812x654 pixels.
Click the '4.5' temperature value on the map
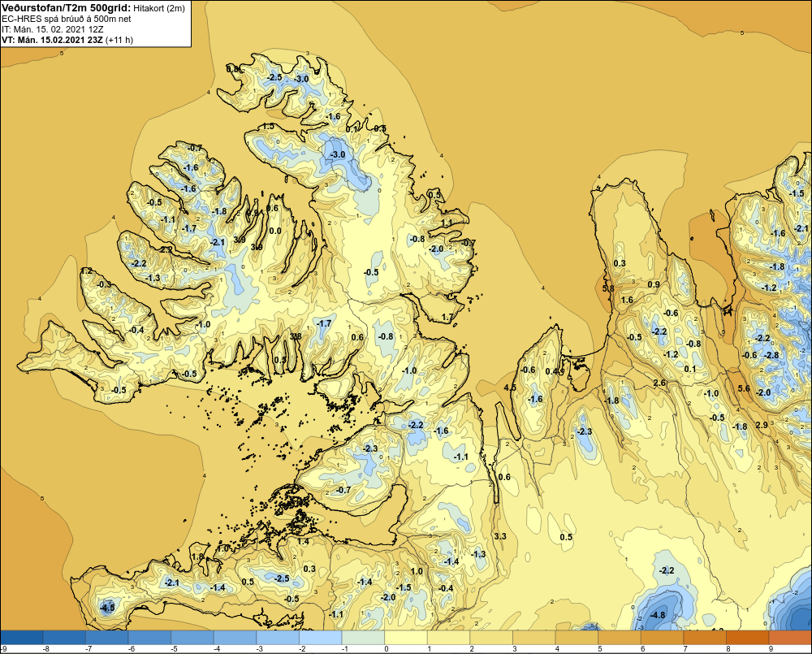pos(510,388)
